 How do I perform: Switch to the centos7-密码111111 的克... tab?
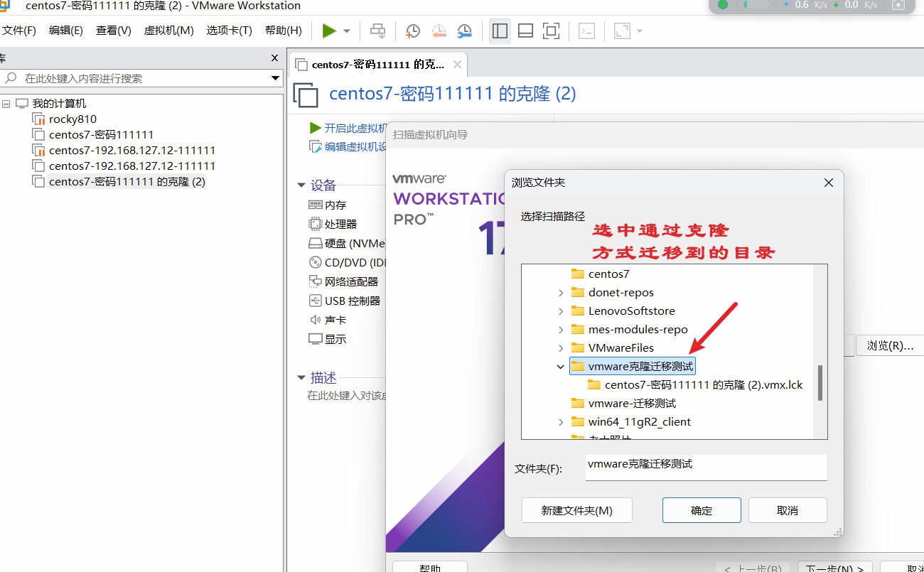pos(378,65)
